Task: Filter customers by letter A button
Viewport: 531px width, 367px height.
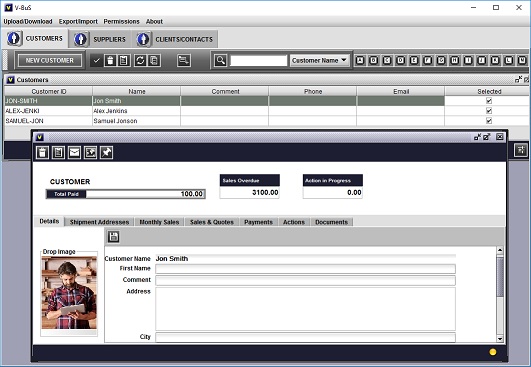Action: [360, 61]
